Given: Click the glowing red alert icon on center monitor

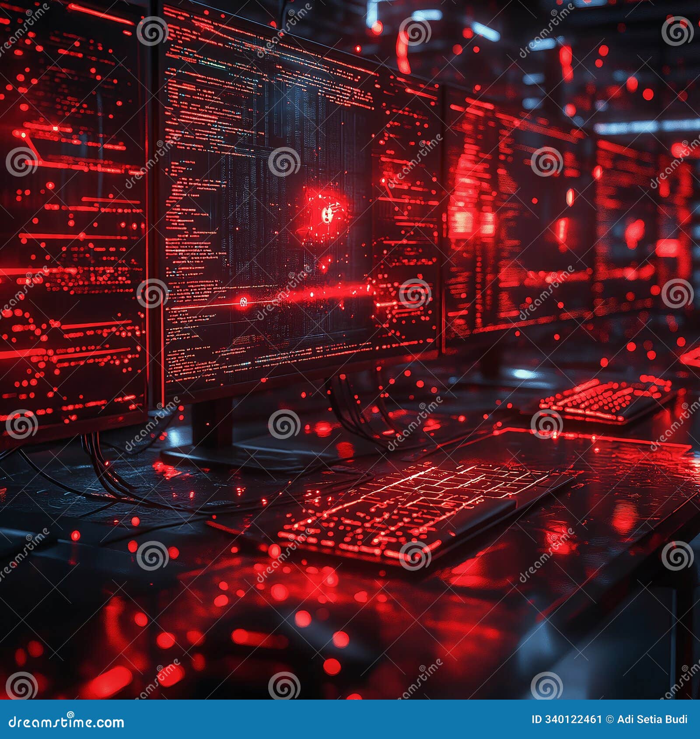Looking at the screenshot, I should 326,214.
